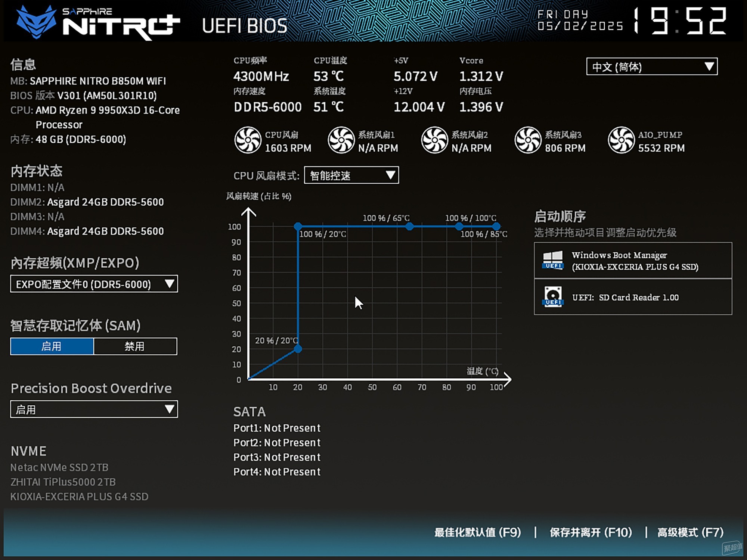
Task: Select the Windows Boot Manager boot entry
Action: point(635,261)
